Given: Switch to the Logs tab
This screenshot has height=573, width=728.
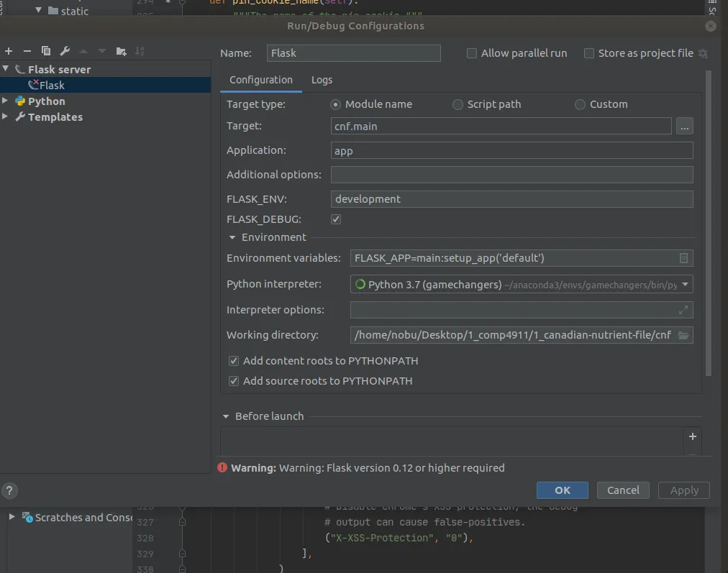Looking at the screenshot, I should click(x=322, y=80).
